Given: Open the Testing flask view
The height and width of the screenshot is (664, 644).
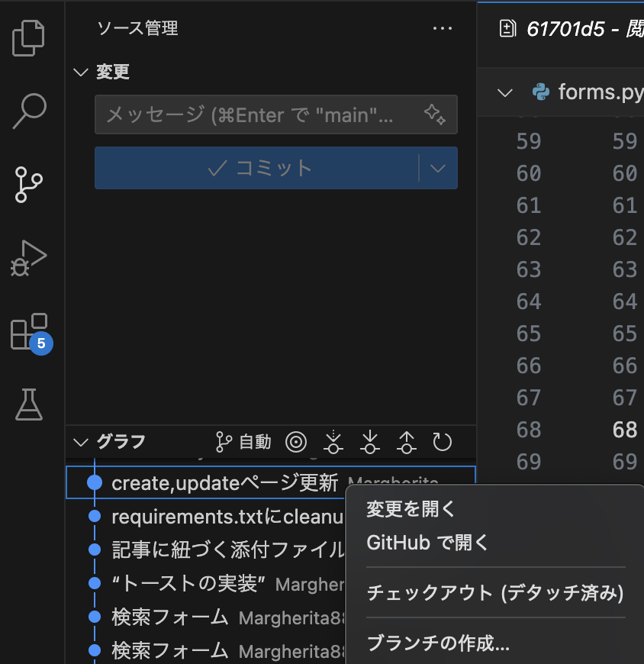Looking at the screenshot, I should (28, 405).
